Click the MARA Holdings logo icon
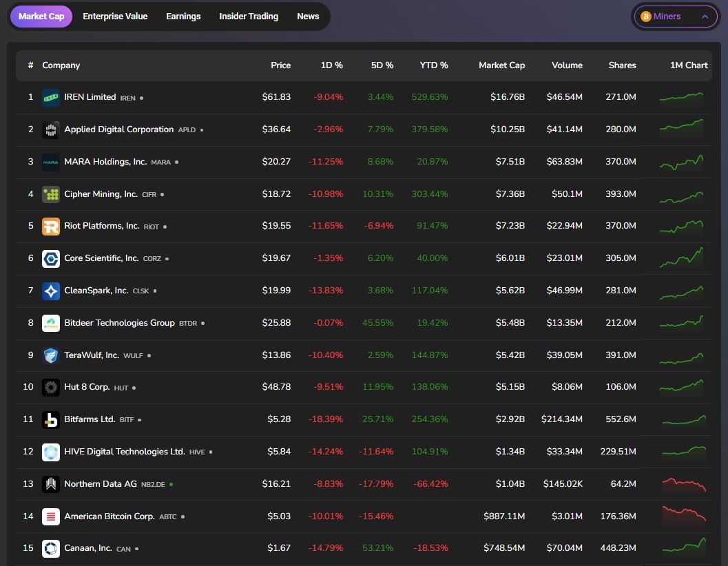The width and height of the screenshot is (728, 566). point(51,162)
